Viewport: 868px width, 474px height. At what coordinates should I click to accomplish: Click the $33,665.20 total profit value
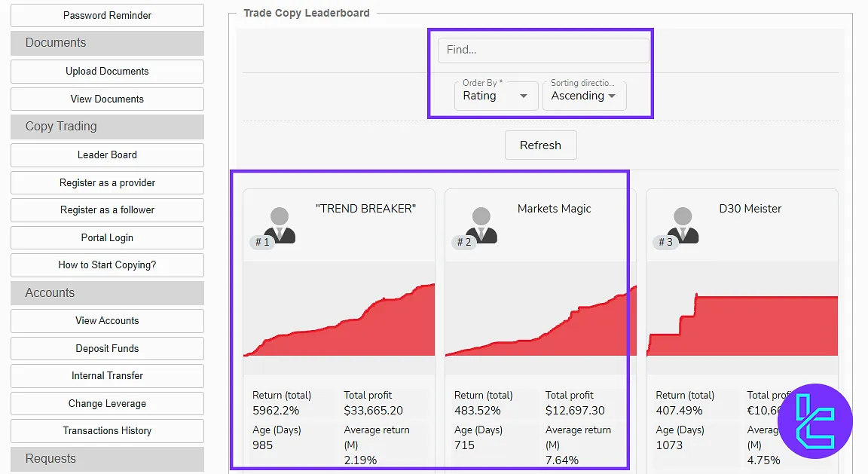click(373, 410)
